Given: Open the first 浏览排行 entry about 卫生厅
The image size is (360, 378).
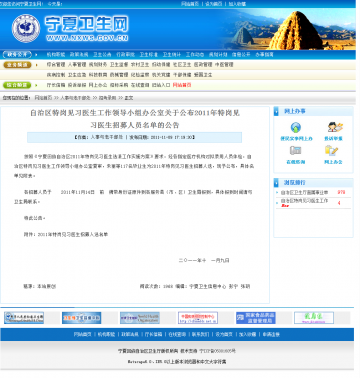Looking at the screenshot, I should point(304,193).
